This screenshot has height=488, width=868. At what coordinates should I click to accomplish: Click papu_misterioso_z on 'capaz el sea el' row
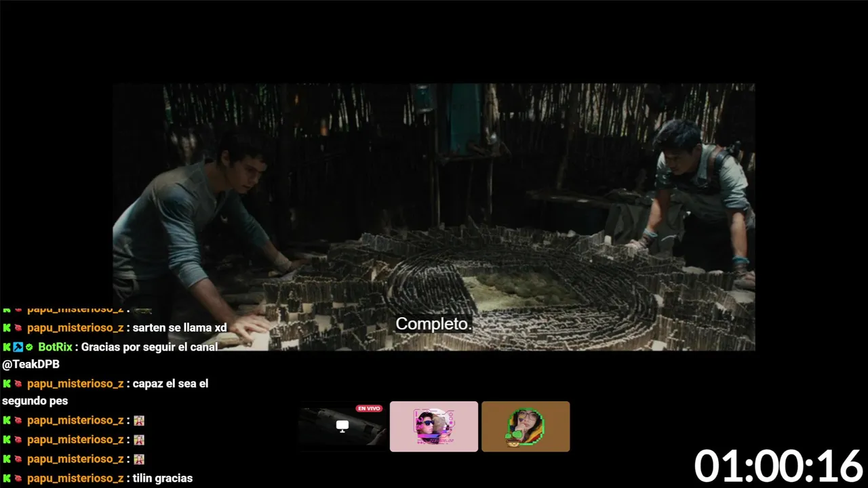pos(75,384)
